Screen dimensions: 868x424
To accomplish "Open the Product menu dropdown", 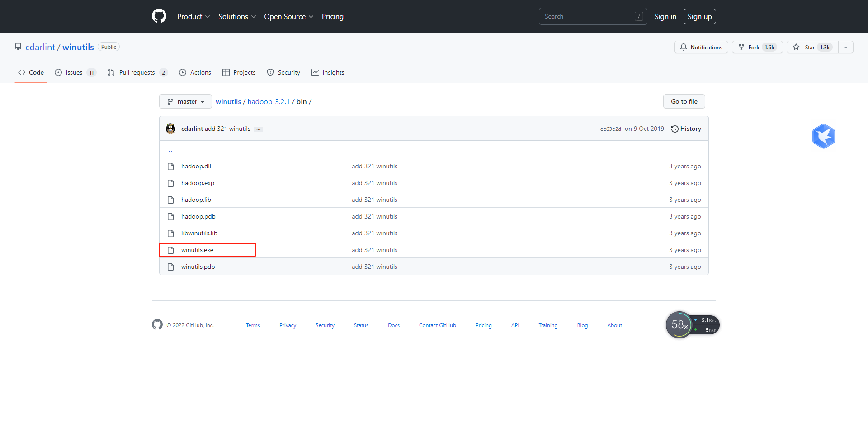I will point(193,17).
